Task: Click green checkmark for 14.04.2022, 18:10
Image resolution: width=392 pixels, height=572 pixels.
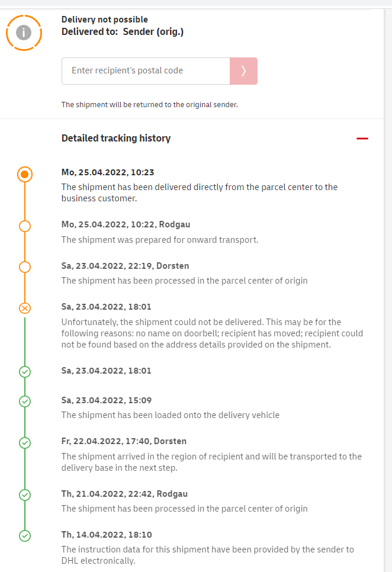Action: click(x=25, y=536)
